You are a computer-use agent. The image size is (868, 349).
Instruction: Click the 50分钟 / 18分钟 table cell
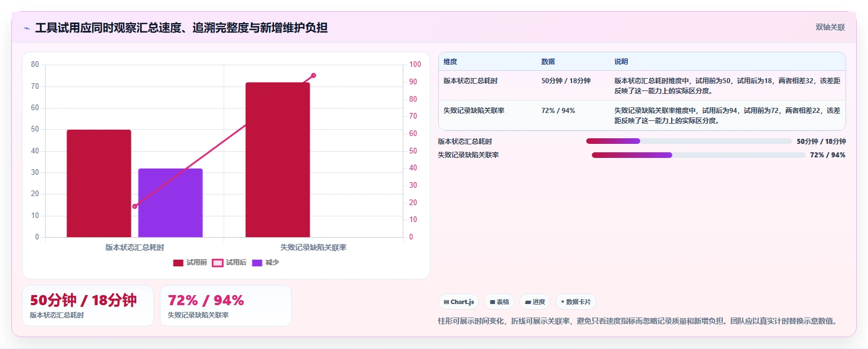566,81
